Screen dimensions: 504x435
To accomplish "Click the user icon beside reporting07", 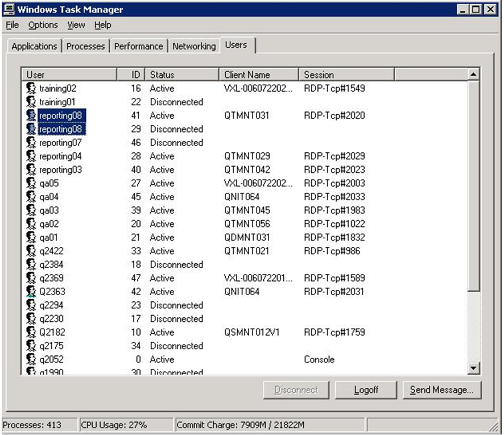I will tap(31, 143).
